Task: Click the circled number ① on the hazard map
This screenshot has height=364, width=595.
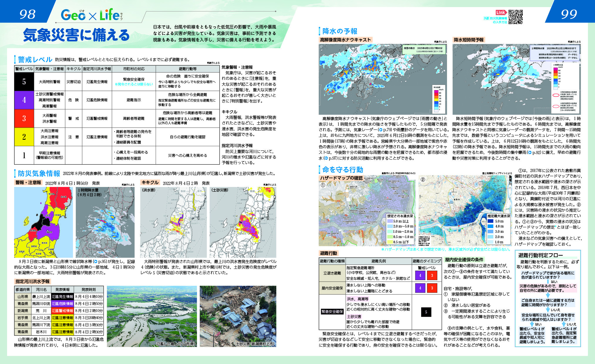Action: pyautogui.click(x=323, y=185)
